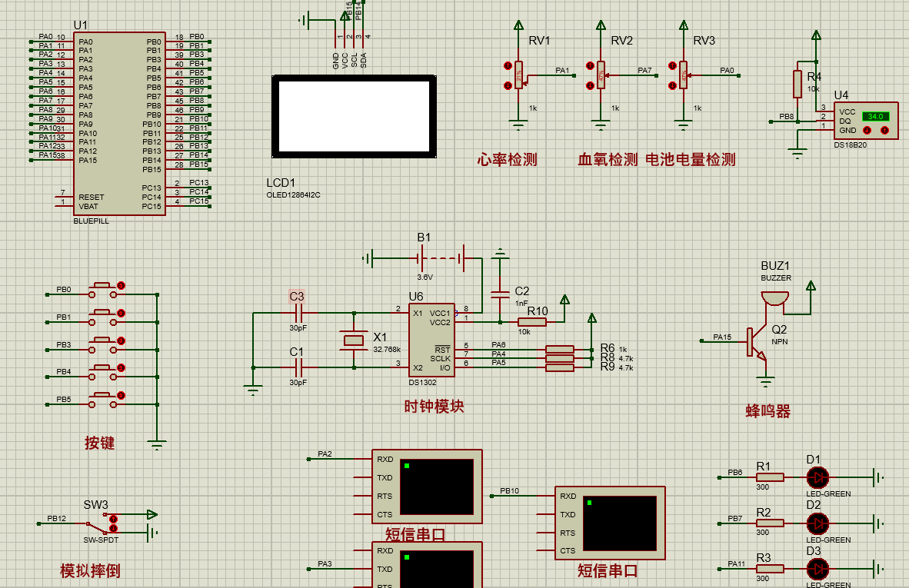Select the C1 30pF capacitor

click(x=298, y=367)
